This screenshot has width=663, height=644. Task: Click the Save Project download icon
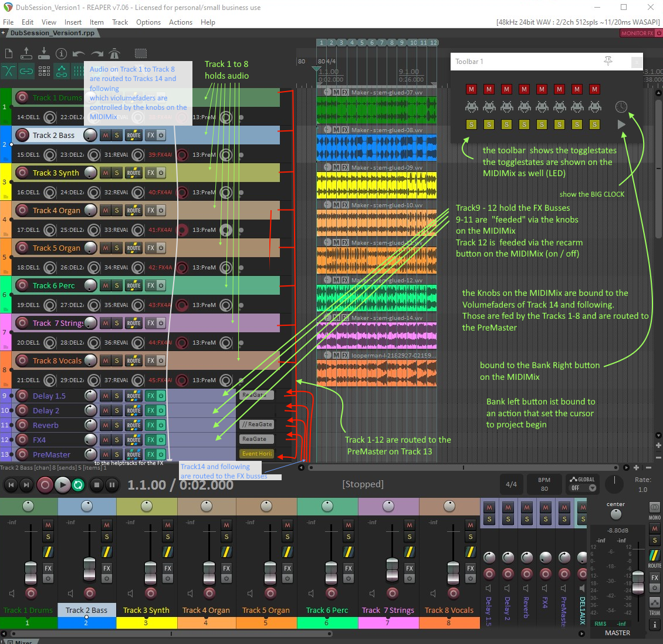coord(43,54)
